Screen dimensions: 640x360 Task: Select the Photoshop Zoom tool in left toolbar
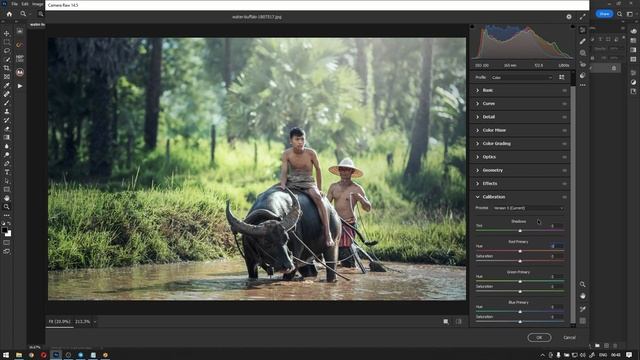(7, 207)
